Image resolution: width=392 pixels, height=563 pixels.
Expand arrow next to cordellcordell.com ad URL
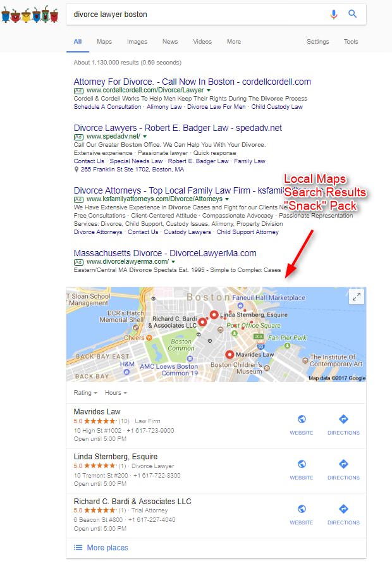[x=209, y=90]
